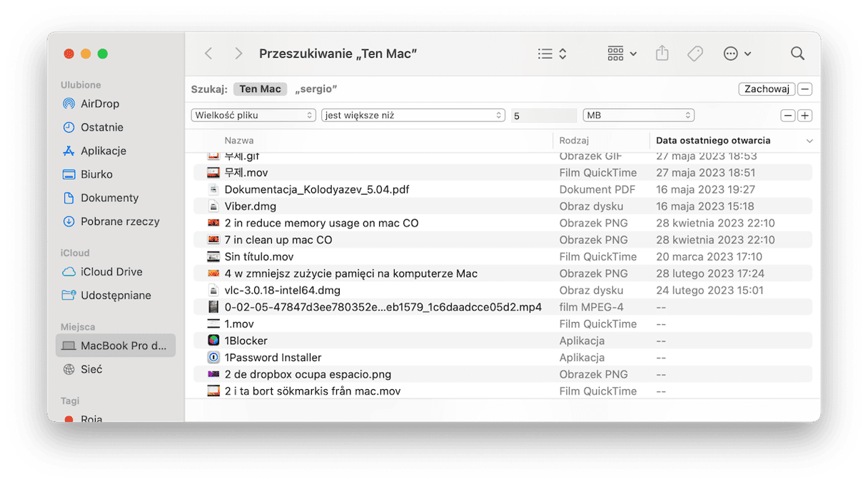Open the Wielkość pliku criteria dropdown
This screenshot has width=868, height=484.
tap(253, 115)
